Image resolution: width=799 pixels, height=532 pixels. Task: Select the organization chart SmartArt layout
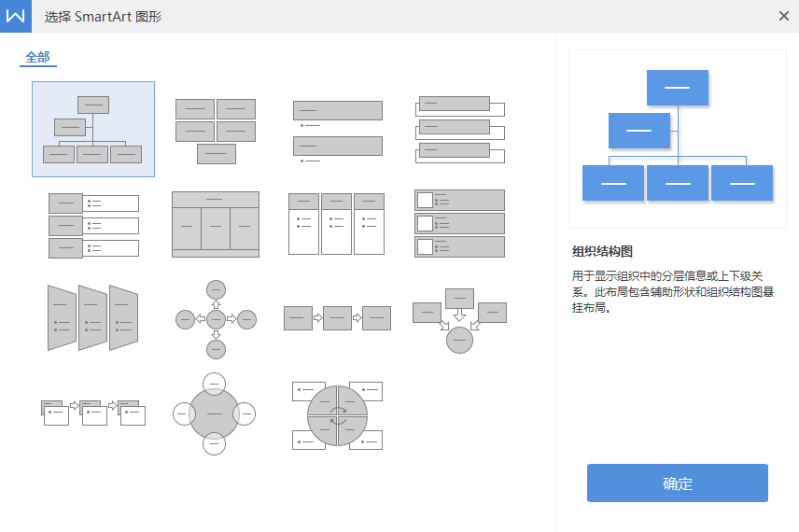tap(93, 130)
